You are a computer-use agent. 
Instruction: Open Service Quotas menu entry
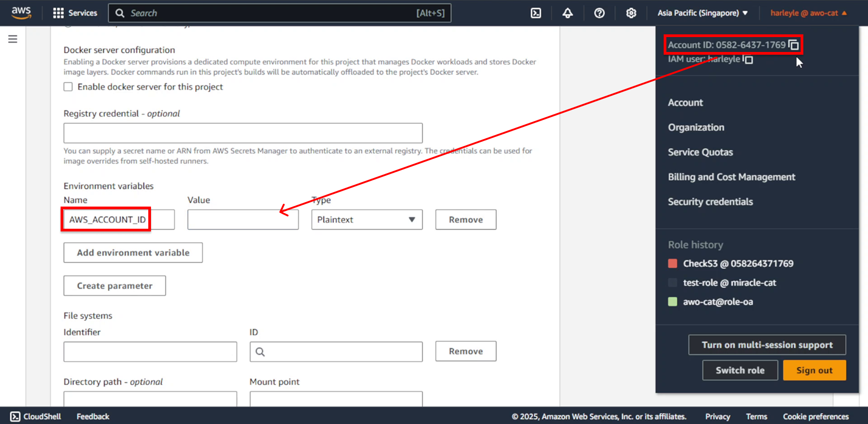point(700,152)
